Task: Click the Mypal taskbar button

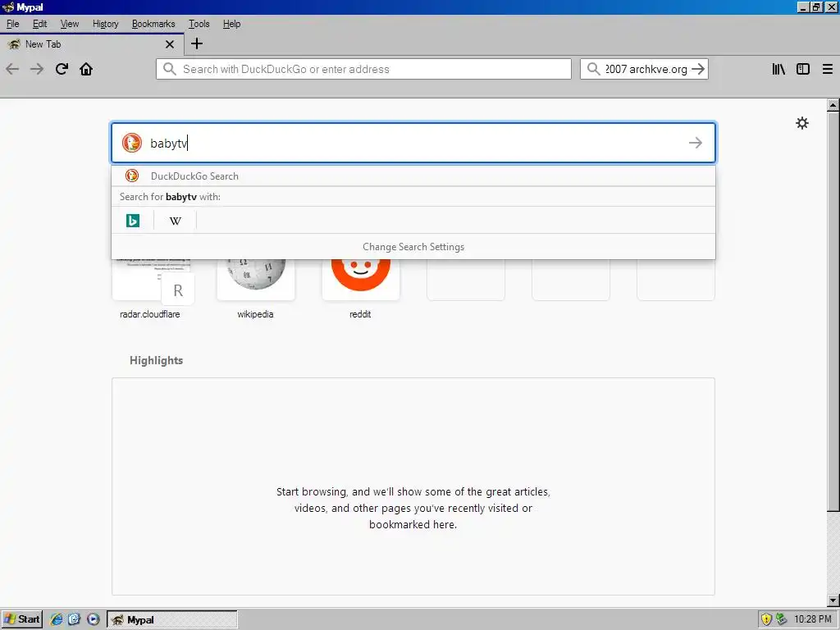Action: point(172,619)
